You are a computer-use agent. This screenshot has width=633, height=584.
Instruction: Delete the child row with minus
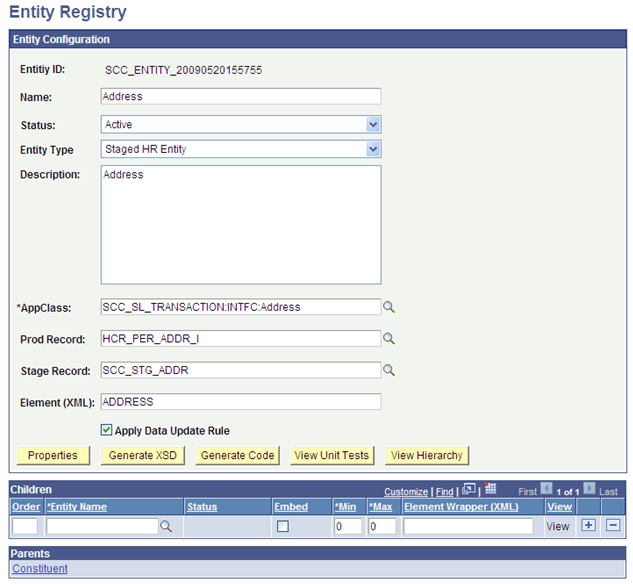pos(613,525)
